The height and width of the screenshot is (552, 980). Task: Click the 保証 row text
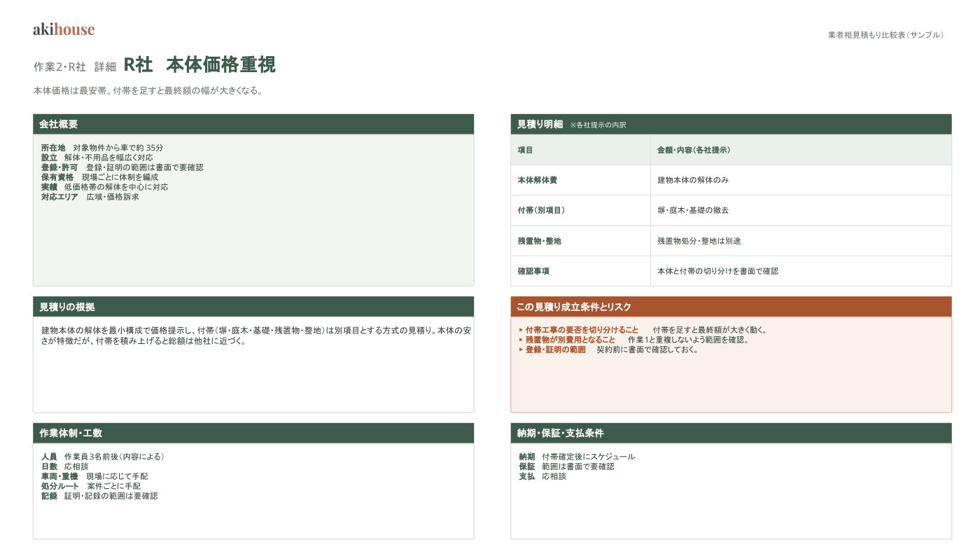[x=566, y=467]
